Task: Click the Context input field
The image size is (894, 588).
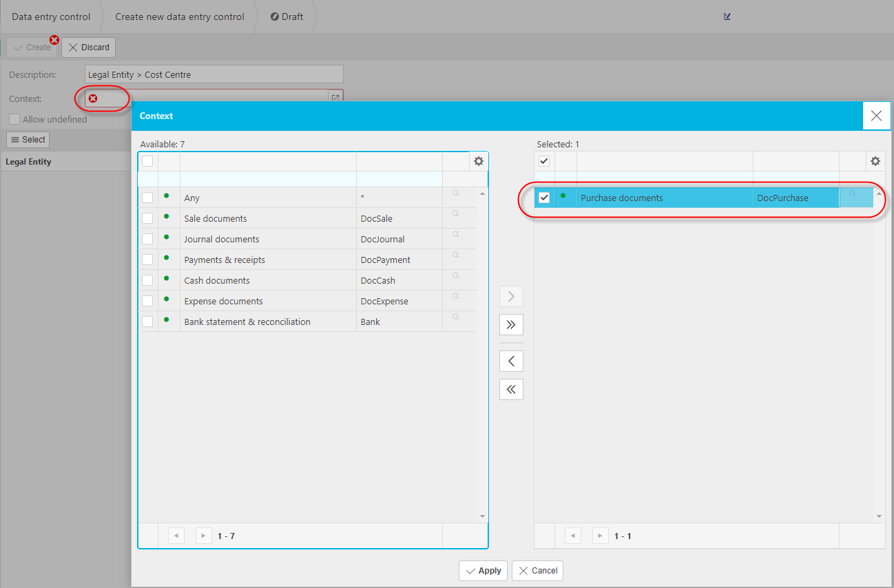Action: click(214, 98)
